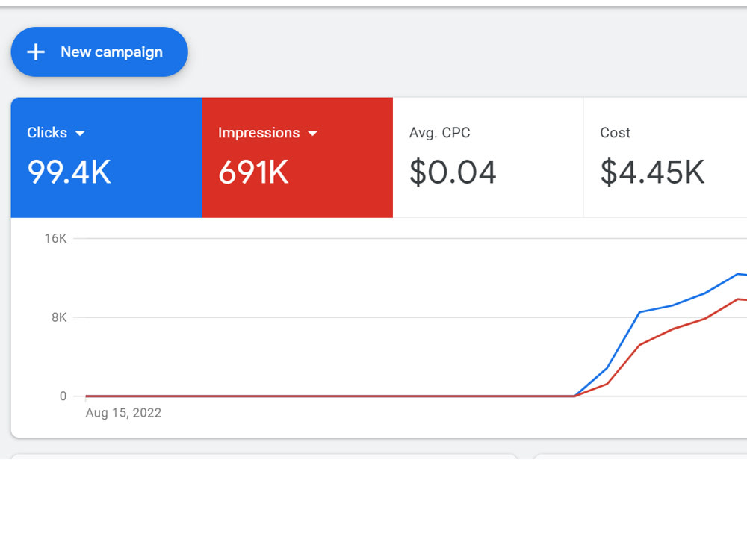Click the Clicks label text
This screenshot has height=560, width=747.
click(x=47, y=132)
